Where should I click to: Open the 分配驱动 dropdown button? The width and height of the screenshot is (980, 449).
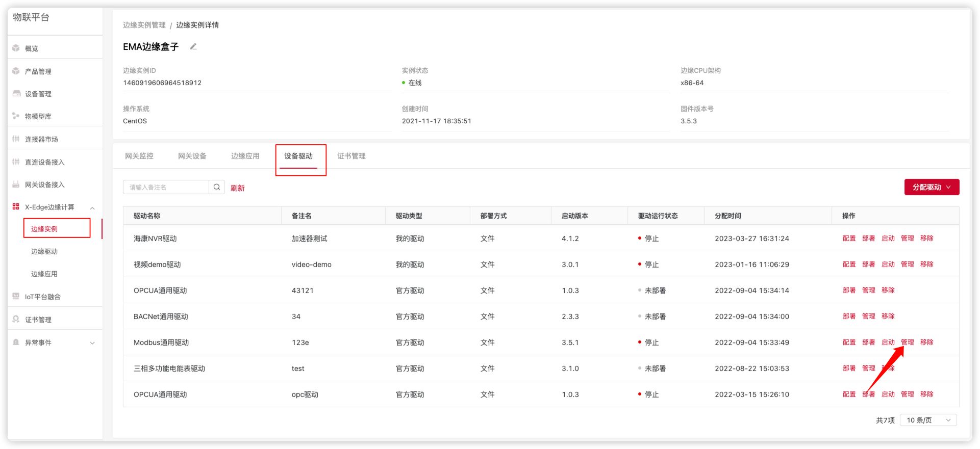[932, 187]
